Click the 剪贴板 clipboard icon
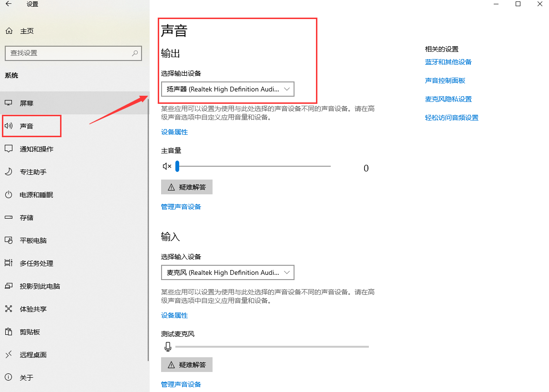The width and height of the screenshot is (549, 392). 8,332
